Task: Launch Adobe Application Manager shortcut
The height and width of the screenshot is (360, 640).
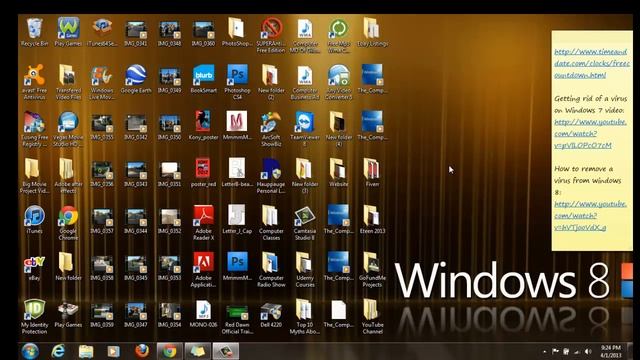Action: tap(203, 270)
